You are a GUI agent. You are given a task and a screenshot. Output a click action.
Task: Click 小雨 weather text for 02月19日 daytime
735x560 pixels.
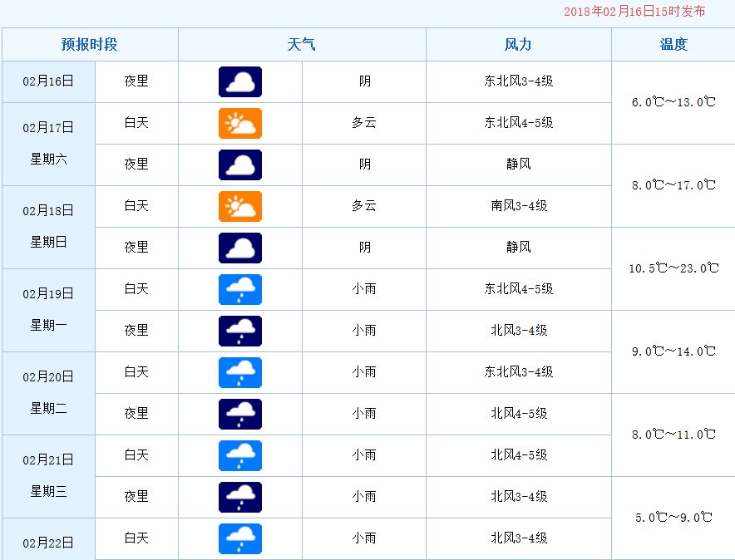[x=364, y=288]
